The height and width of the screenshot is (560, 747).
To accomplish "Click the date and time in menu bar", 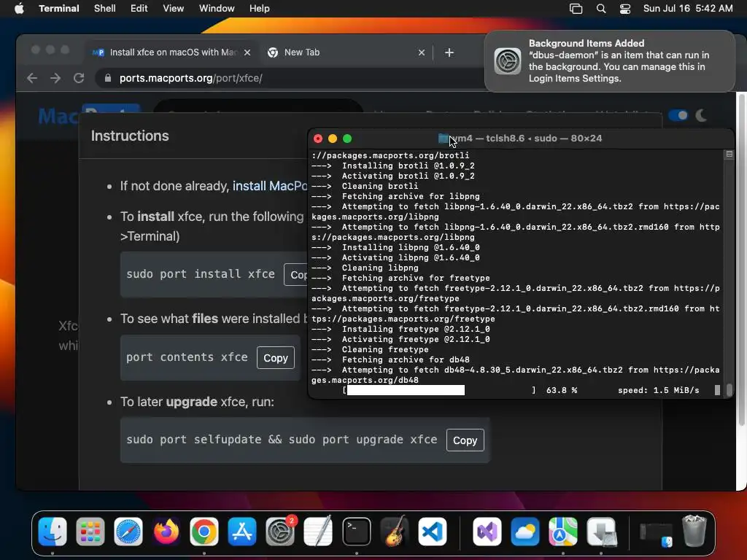I will click(688, 8).
